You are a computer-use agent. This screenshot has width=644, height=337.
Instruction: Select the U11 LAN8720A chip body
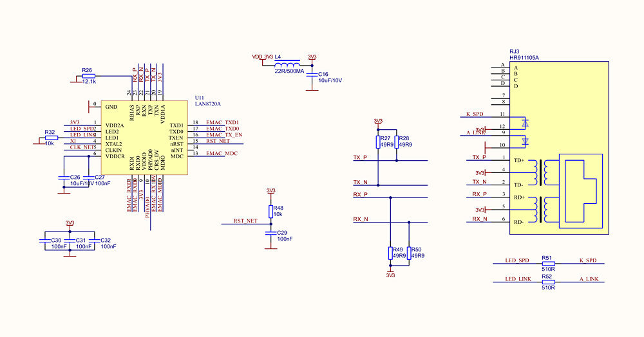pos(144,138)
